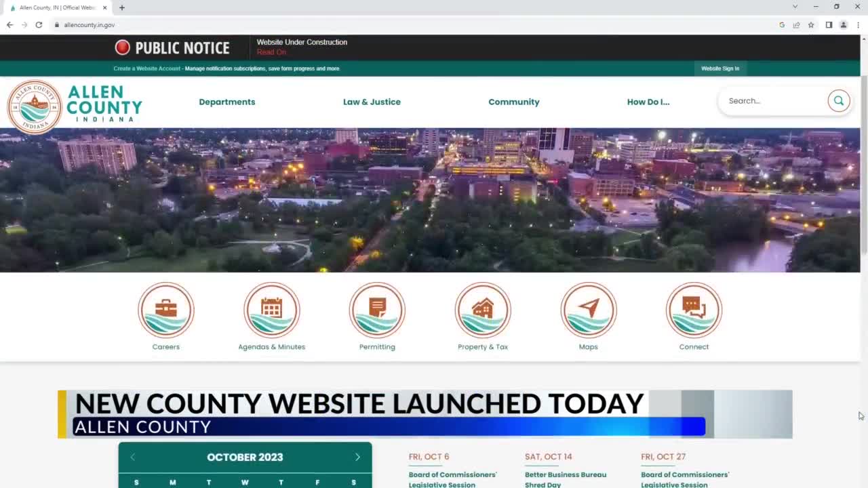Open the Departments dropdown menu
Screen dimensions: 868x488
click(226, 102)
